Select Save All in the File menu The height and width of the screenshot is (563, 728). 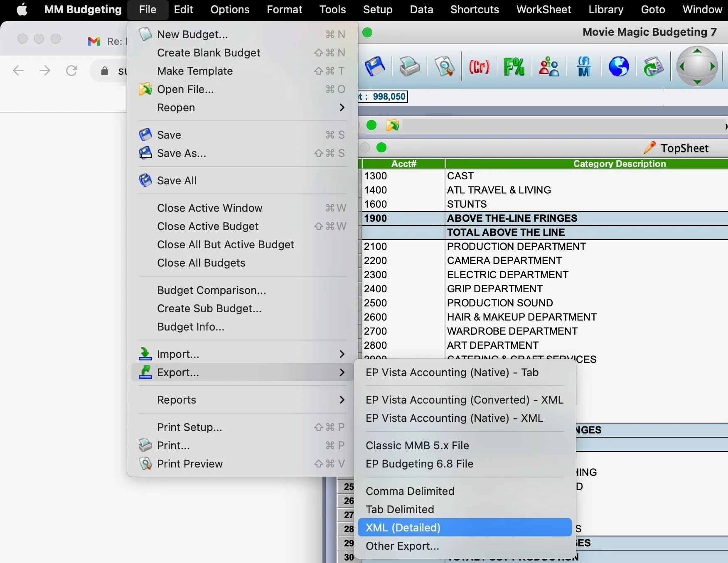click(242, 181)
